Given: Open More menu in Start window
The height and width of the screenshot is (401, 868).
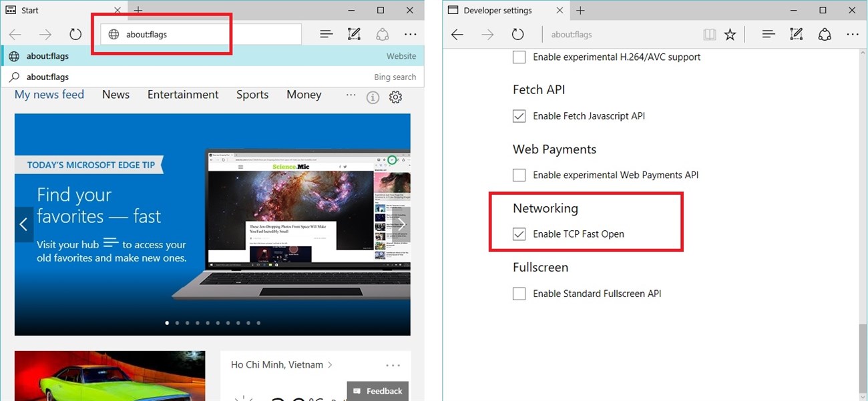Looking at the screenshot, I should click(410, 34).
